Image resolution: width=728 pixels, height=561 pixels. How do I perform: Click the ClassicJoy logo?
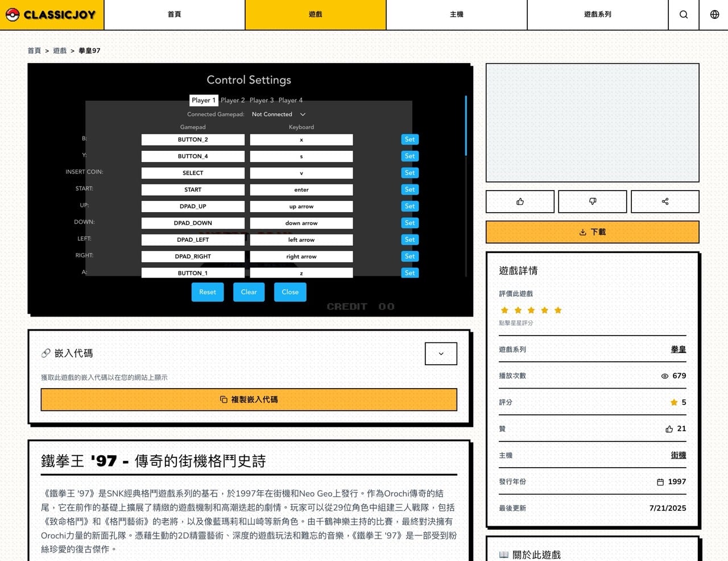[51, 15]
